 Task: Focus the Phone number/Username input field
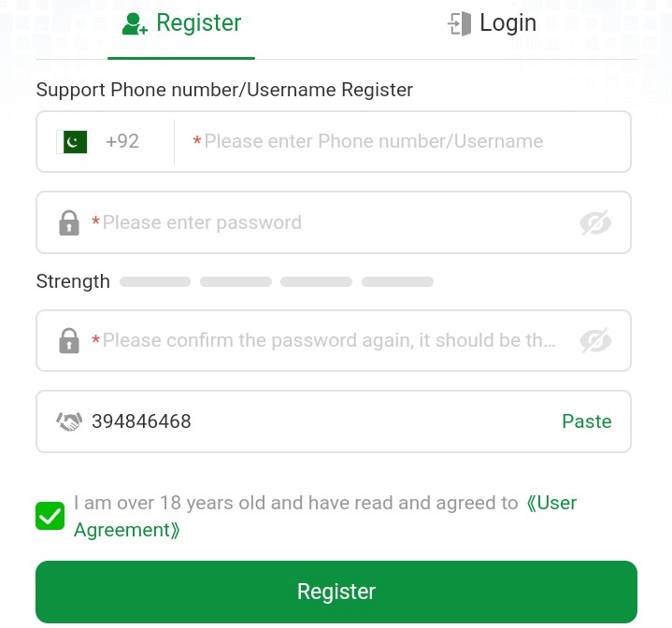point(403,142)
